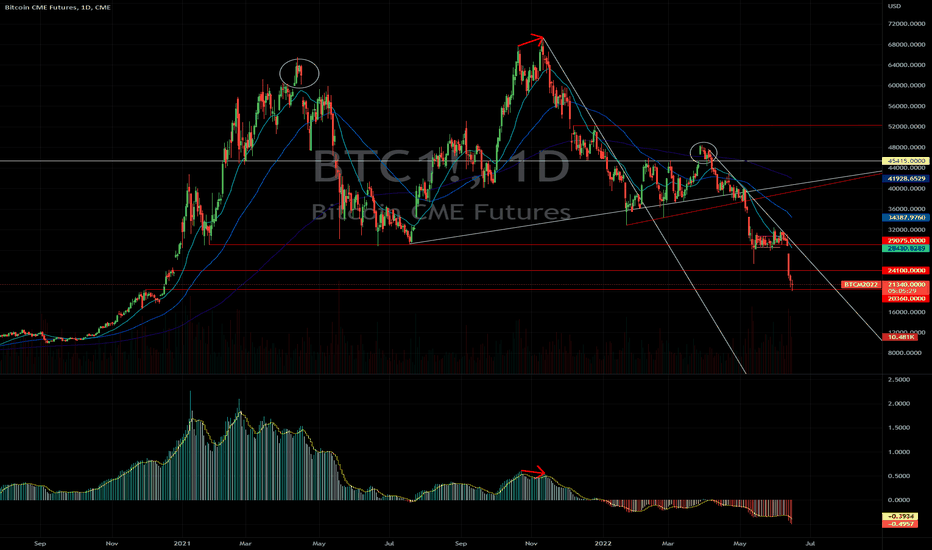Click the red 29075.0000 price level tag

point(906,241)
